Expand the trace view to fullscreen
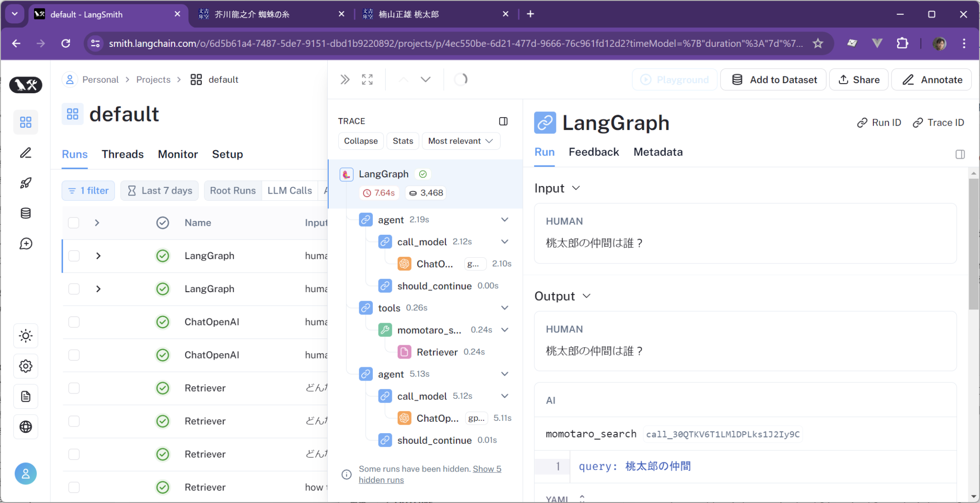Viewport: 980px width, 503px height. click(367, 79)
